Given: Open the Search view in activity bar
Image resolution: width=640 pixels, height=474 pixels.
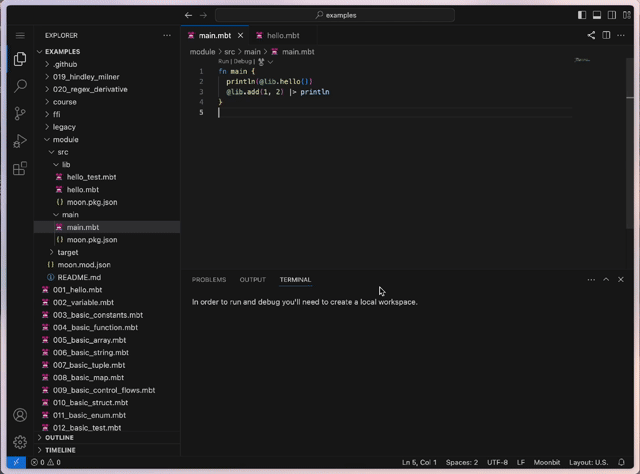Looking at the screenshot, I should [x=20, y=86].
